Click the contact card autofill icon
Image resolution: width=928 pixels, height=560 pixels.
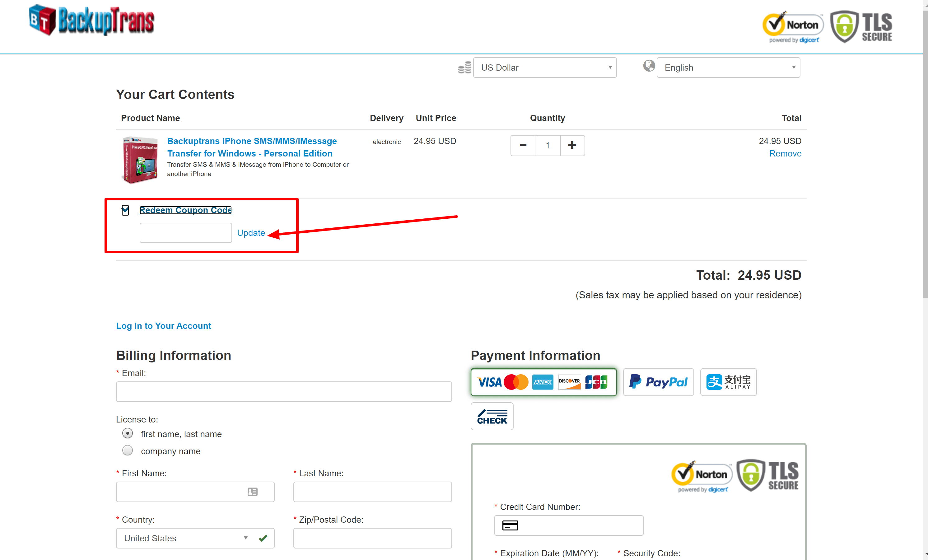[252, 492]
